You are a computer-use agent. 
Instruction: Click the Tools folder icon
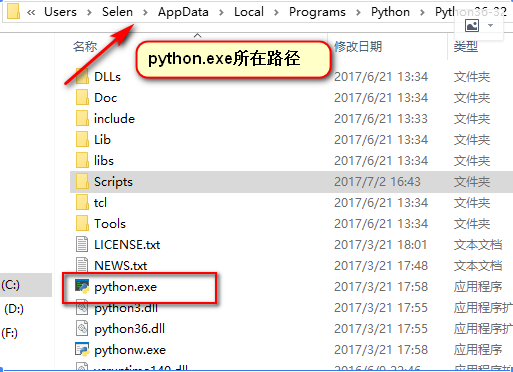pyautogui.click(x=82, y=223)
